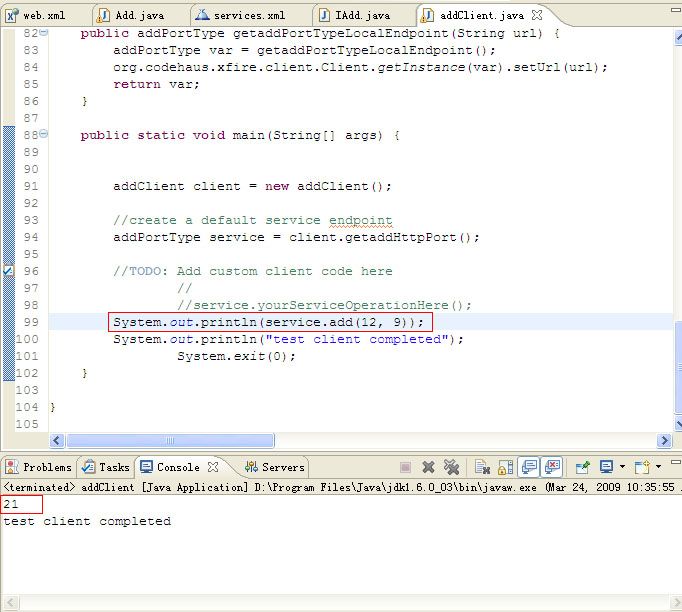Click the getaddPortTypeLocalEndpoint method signature
The width and height of the screenshot is (682, 612).
coord(320,33)
